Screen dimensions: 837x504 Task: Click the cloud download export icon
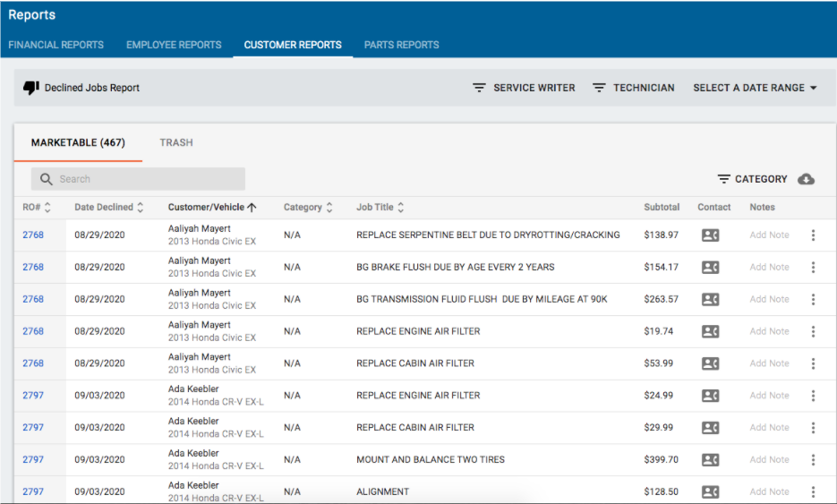click(x=806, y=179)
